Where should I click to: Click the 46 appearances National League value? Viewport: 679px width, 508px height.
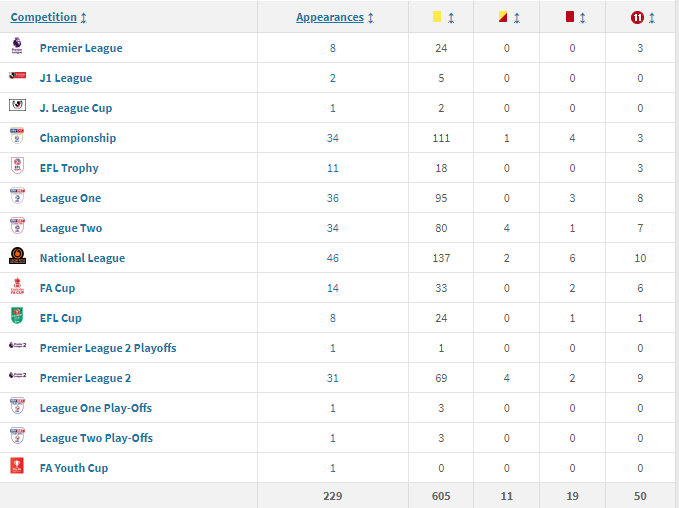333,258
